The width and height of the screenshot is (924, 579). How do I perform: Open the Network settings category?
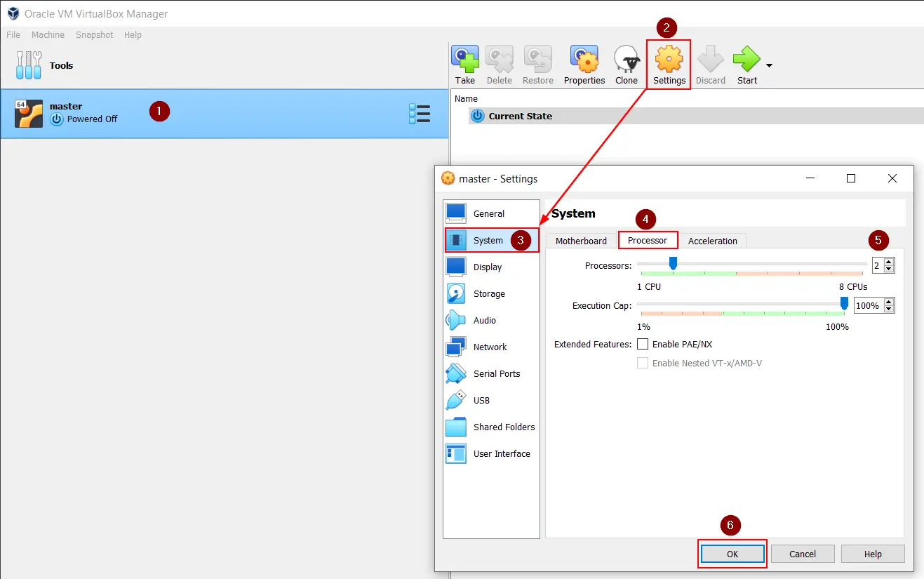[x=490, y=347]
